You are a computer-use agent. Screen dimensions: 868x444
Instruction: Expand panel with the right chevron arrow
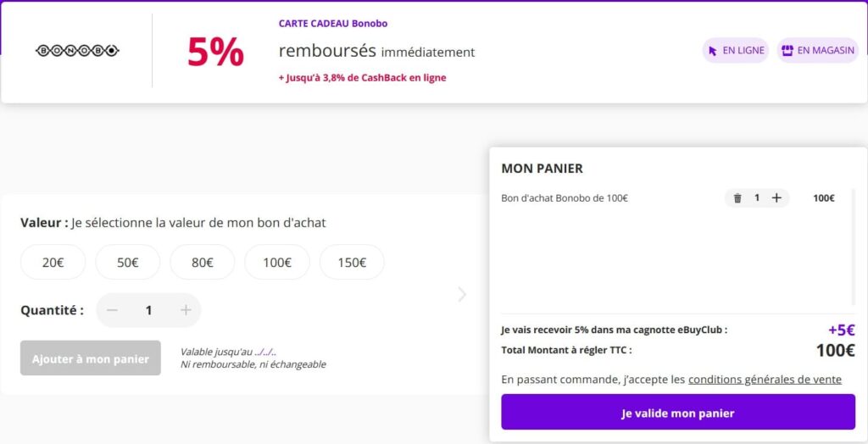[x=462, y=295]
